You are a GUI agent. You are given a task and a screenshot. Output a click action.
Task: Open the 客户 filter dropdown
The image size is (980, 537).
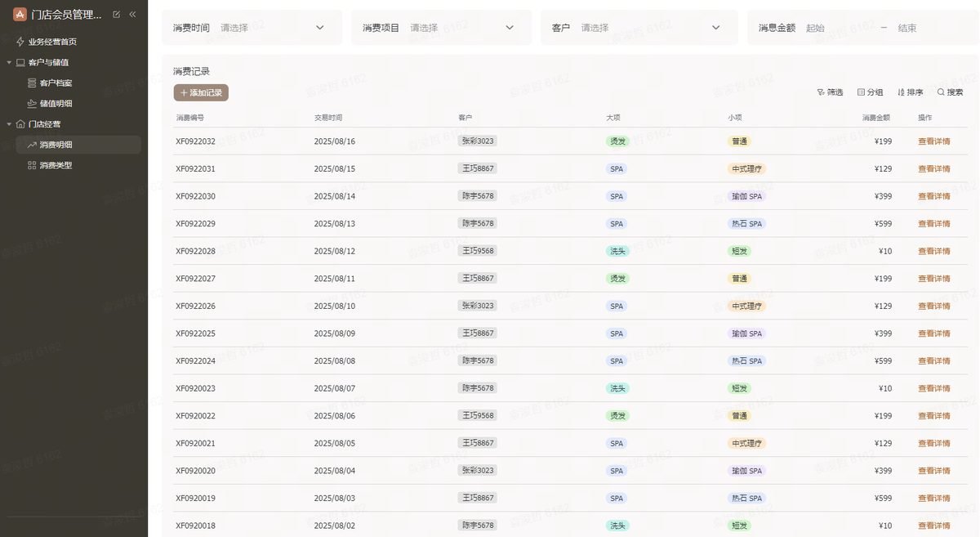point(639,28)
